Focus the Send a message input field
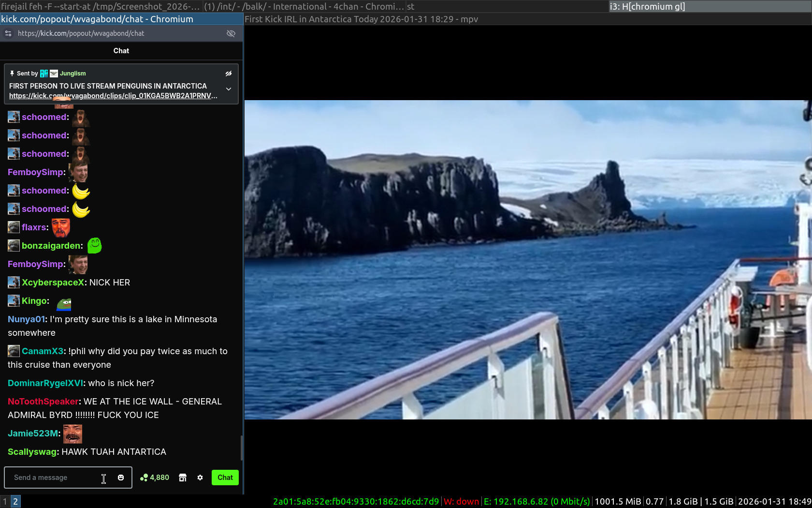Image resolution: width=812 pixels, height=508 pixels. pos(68,478)
